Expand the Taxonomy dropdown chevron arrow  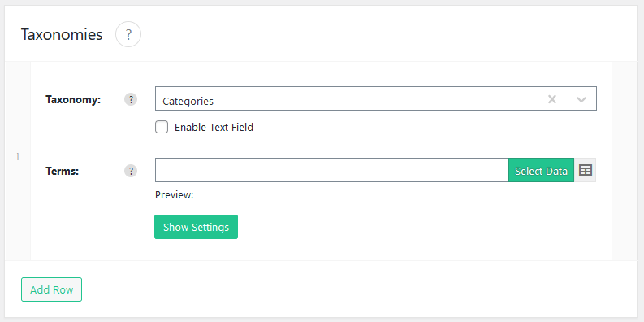pyautogui.click(x=581, y=99)
